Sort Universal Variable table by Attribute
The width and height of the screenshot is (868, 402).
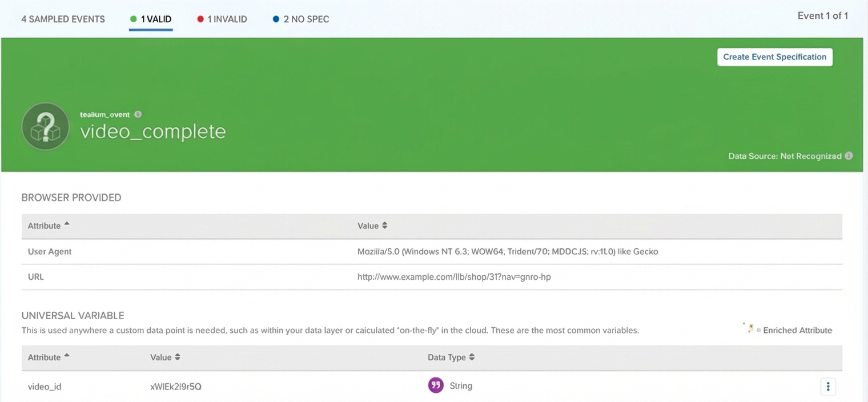49,357
